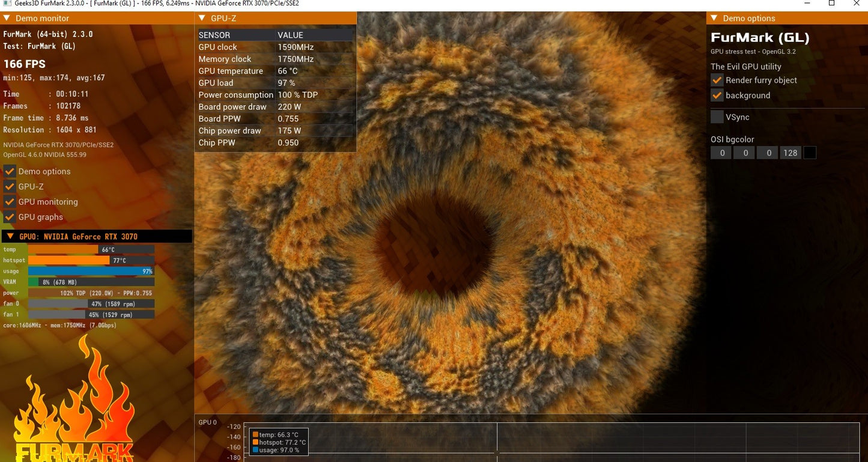Select the first OSI bgcolor value field

(721, 153)
